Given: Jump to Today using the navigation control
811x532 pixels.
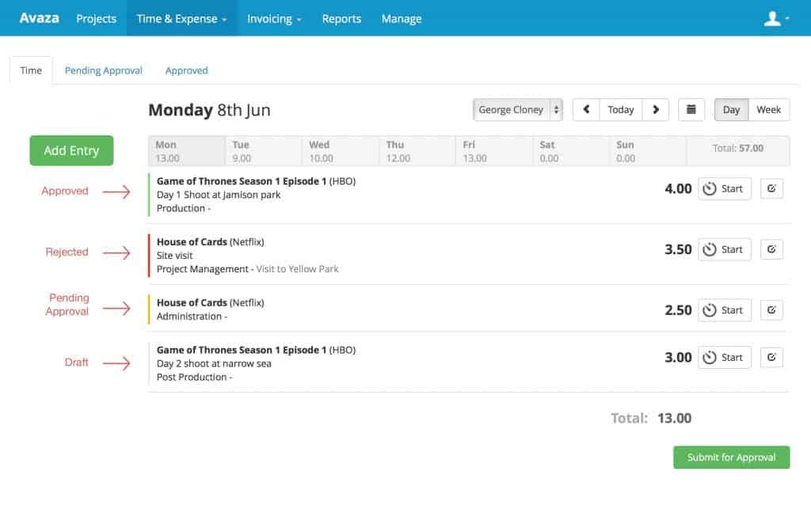Looking at the screenshot, I should coord(620,109).
